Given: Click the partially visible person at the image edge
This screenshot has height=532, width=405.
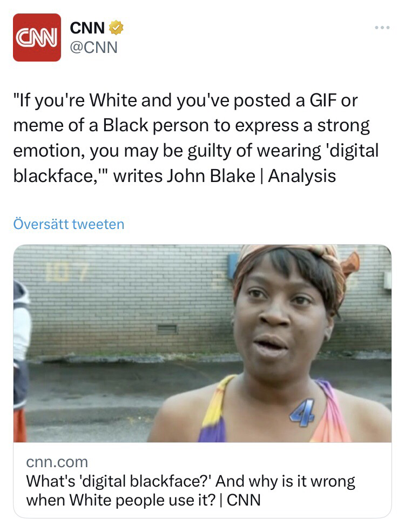Looking at the screenshot, I should (21, 360).
